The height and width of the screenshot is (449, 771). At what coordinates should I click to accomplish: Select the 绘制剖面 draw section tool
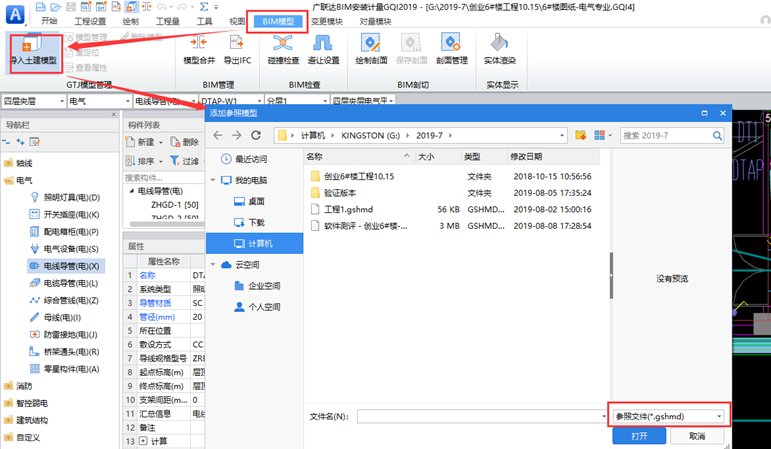pyautogui.click(x=371, y=43)
